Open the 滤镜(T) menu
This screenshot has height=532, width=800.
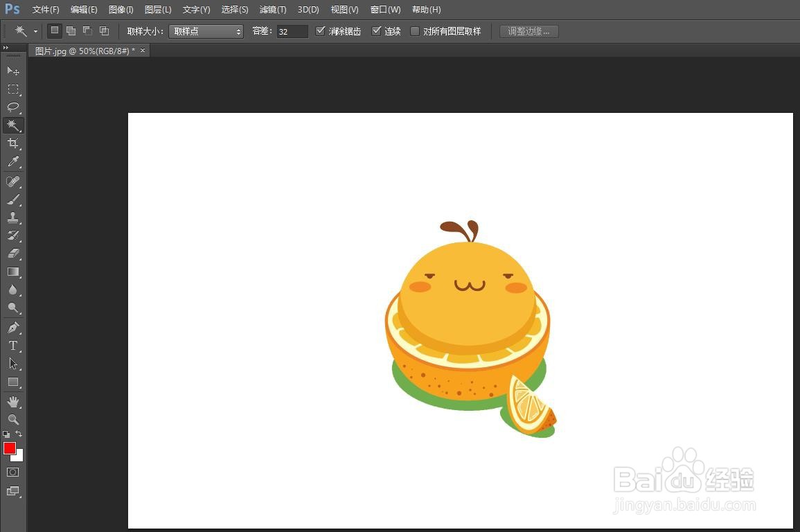click(x=273, y=10)
